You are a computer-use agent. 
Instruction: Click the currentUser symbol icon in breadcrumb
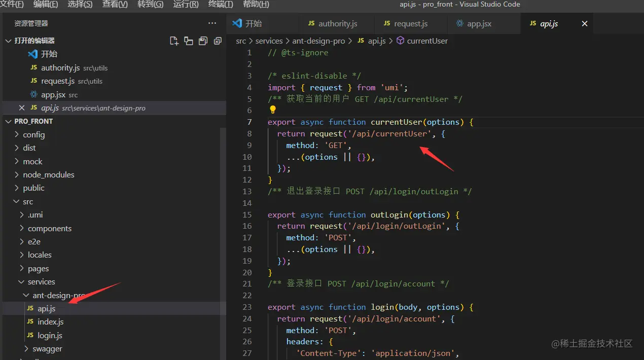click(400, 41)
